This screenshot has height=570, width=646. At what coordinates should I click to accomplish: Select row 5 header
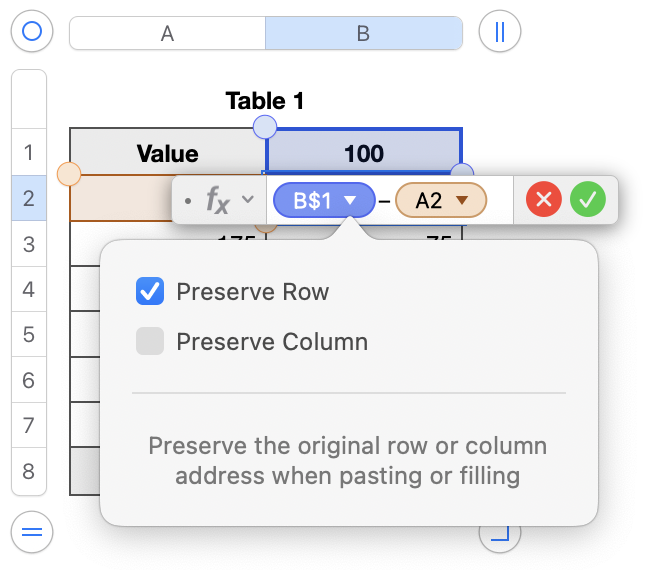click(x=29, y=335)
